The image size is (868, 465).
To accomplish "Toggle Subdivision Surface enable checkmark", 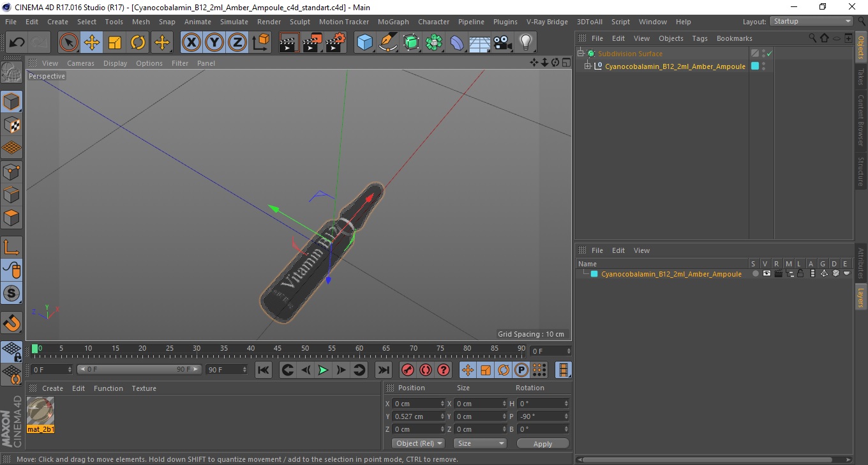I will [x=770, y=54].
